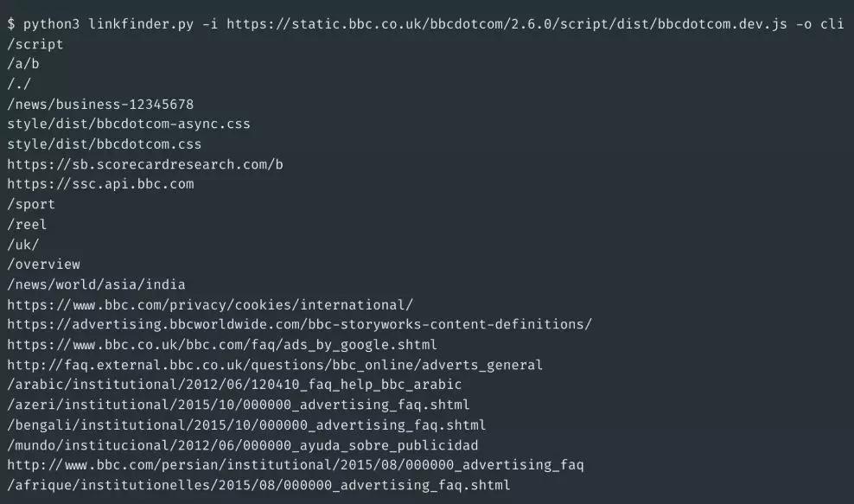Click the faq.external.bbc.co.uk adverts_general link
This screenshot has width=854, height=504.
tap(275, 365)
